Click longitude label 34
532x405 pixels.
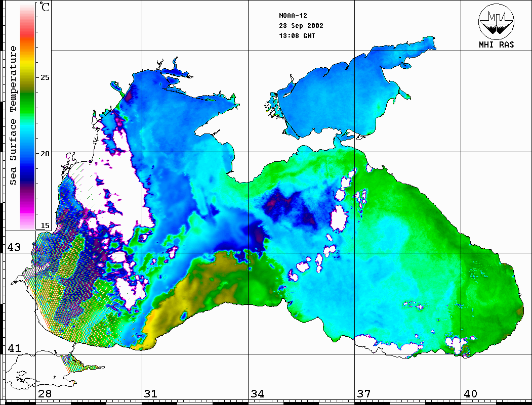click(x=258, y=393)
